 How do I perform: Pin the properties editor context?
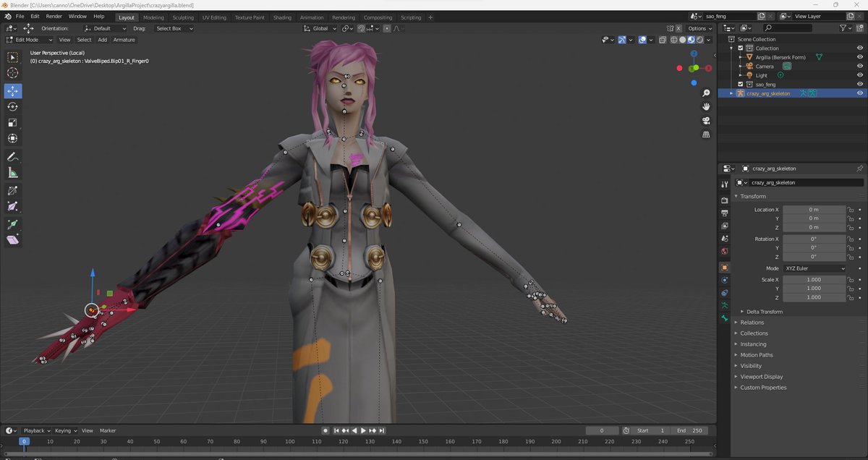click(859, 169)
